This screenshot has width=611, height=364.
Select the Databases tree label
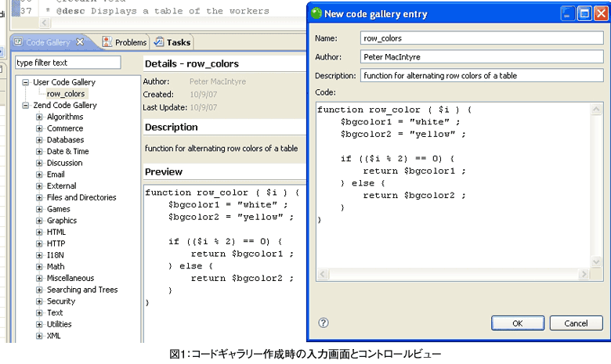pyautogui.click(x=65, y=140)
